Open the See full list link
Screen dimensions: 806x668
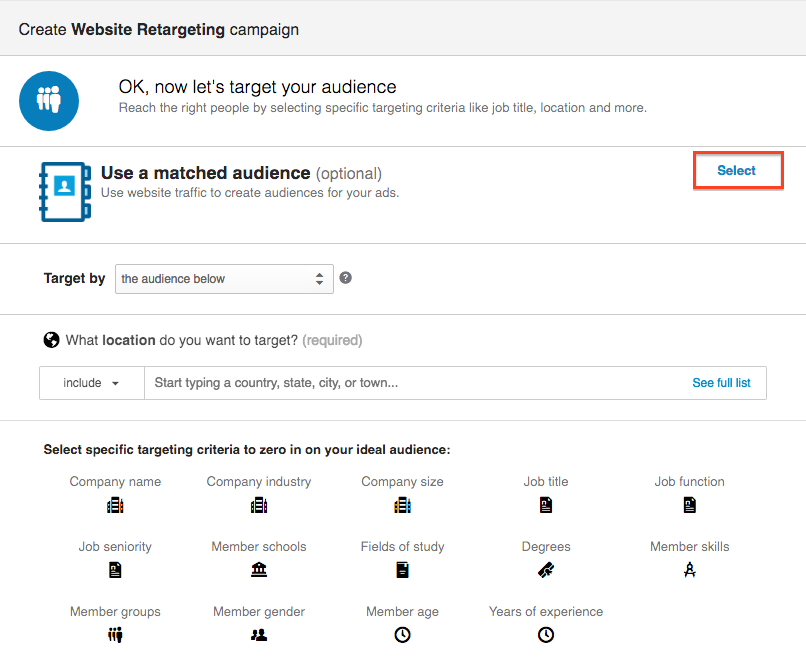click(x=721, y=383)
